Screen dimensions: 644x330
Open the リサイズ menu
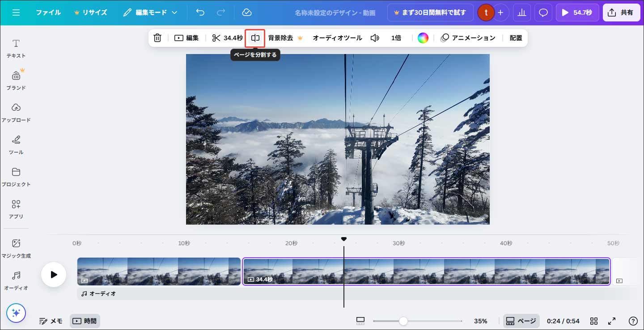(x=90, y=13)
